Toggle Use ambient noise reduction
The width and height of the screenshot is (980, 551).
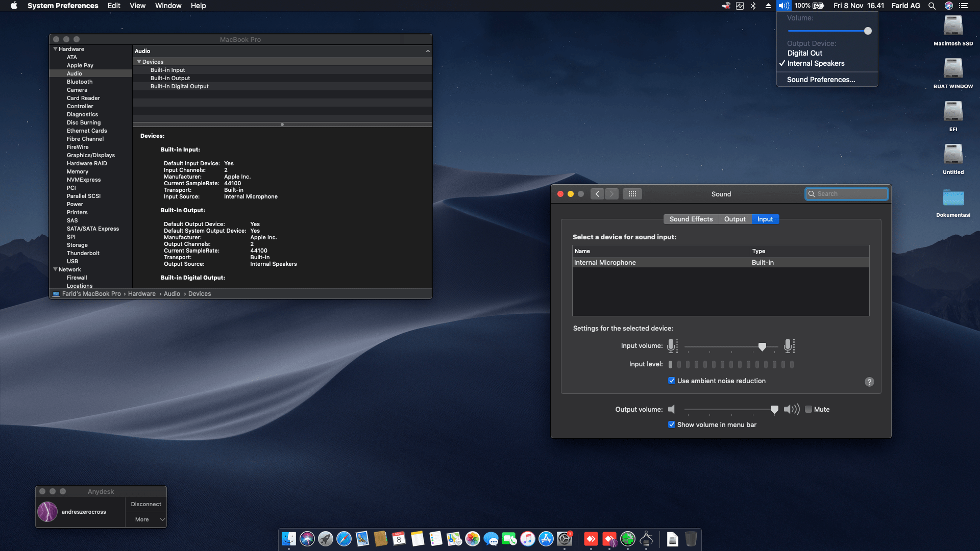[x=672, y=381]
